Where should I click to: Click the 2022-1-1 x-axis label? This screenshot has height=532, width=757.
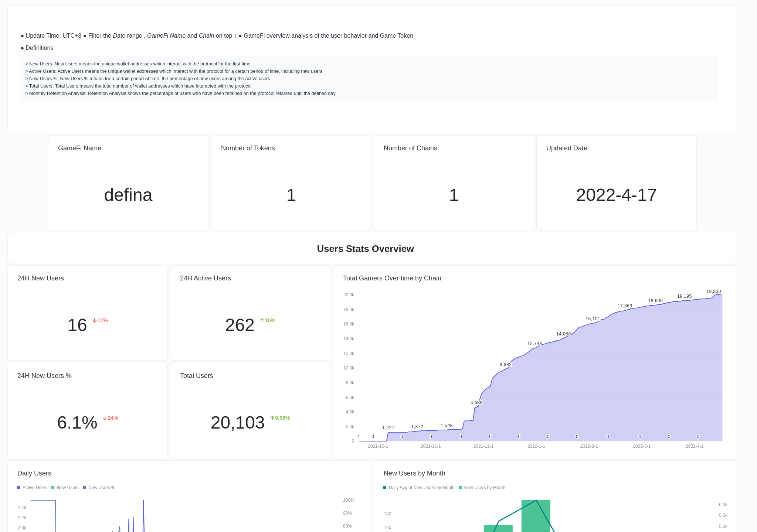[x=536, y=446]
